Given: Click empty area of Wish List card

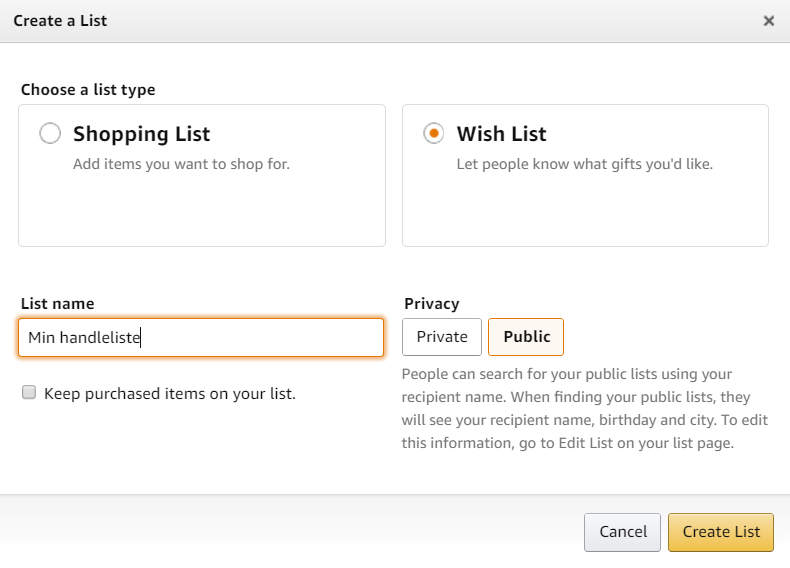Looking at the screenshot, I should (585, 212).
